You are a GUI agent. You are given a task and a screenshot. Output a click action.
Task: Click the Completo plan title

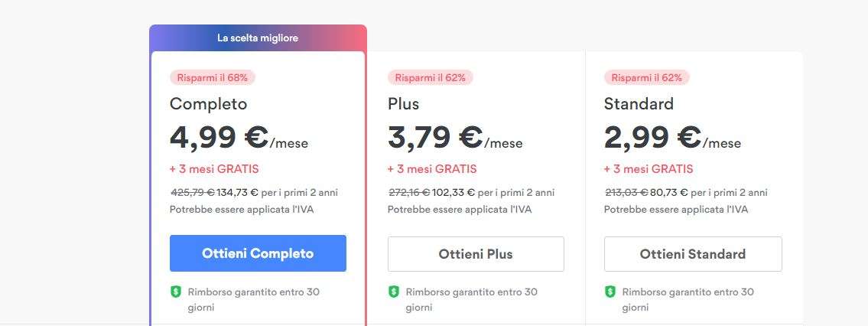pos(208,103)
